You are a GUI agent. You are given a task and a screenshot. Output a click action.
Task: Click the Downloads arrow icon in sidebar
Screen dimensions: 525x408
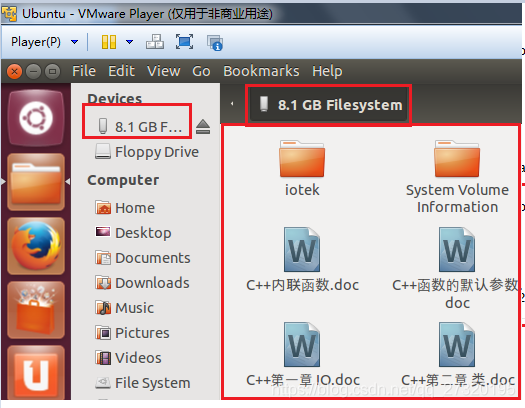(103, 283)
